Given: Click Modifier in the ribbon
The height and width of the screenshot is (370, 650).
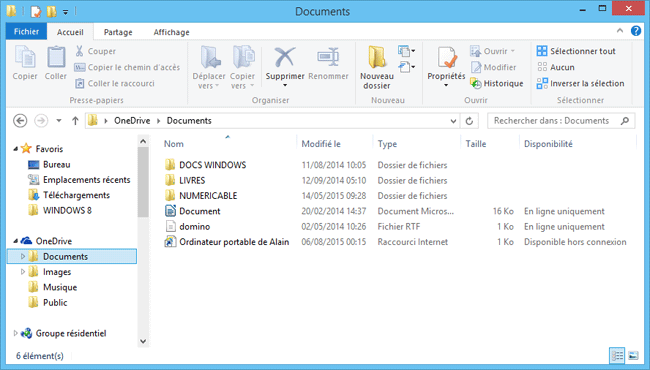Looking at the screenshot, I should coord(493,67).
